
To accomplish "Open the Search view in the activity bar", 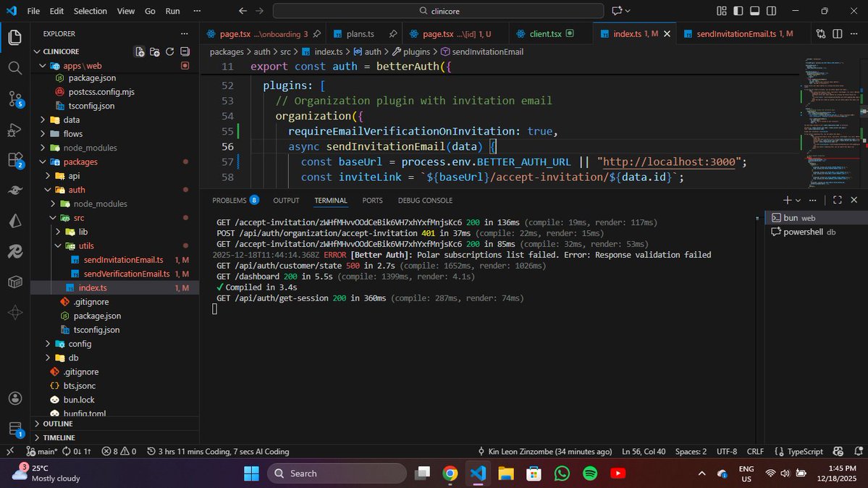I will tap(14, 67).
